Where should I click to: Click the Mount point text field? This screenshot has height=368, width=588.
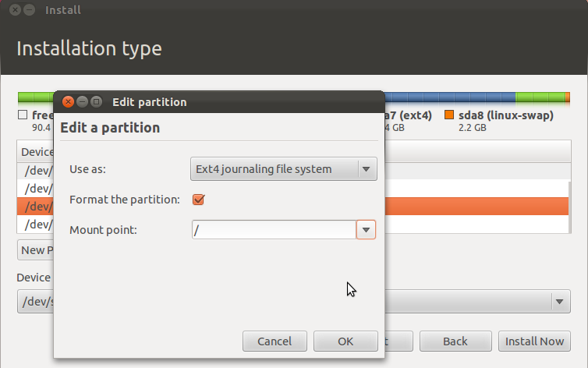point(274,230)
